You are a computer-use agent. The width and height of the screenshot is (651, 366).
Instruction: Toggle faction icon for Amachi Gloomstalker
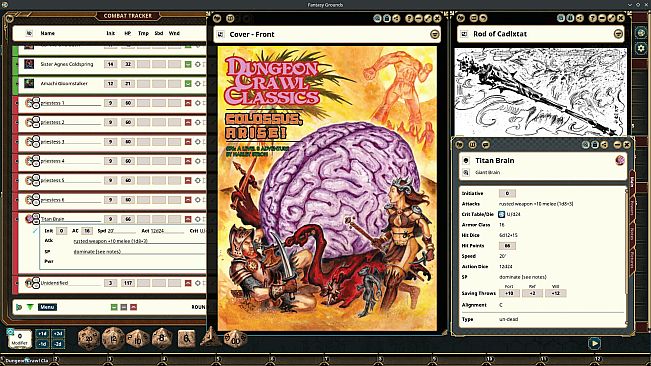point(188,84)
